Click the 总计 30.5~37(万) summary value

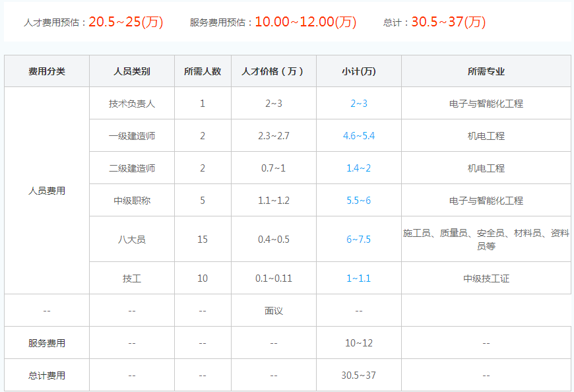[x=449, y=22]
